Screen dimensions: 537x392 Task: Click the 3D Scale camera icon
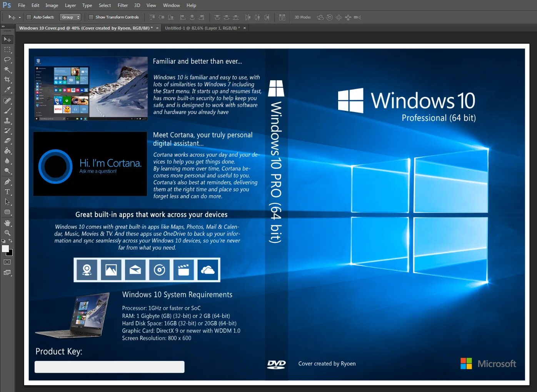tap(357, 17)
